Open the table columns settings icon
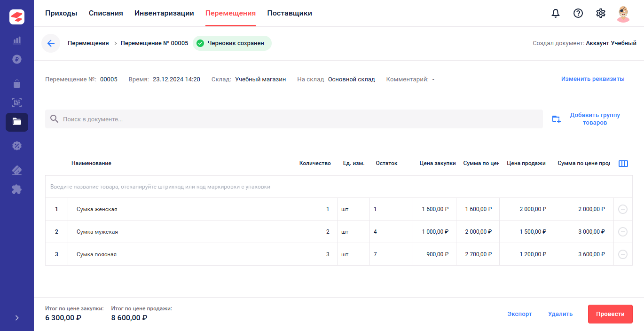Screen dimensions: 644x331 tap(623, 164)
